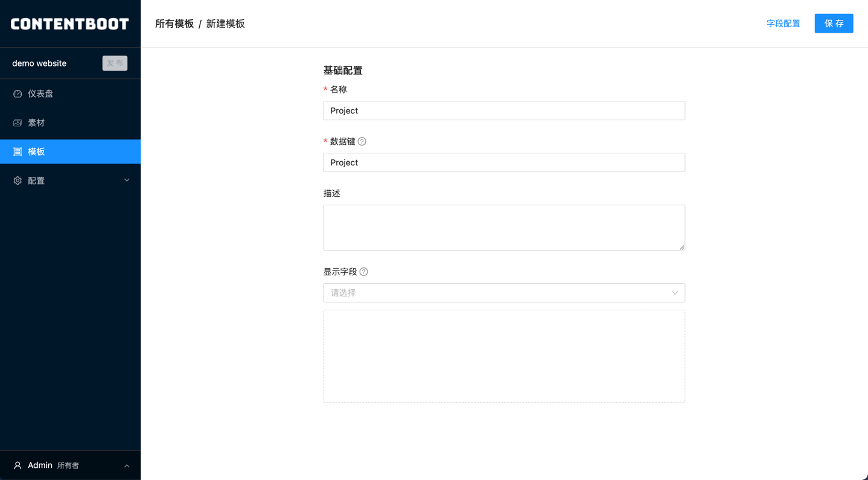Screen dimensions: 868x480
Task: Open the 显示字段 dropdown
Action: [x=504, y=293]
